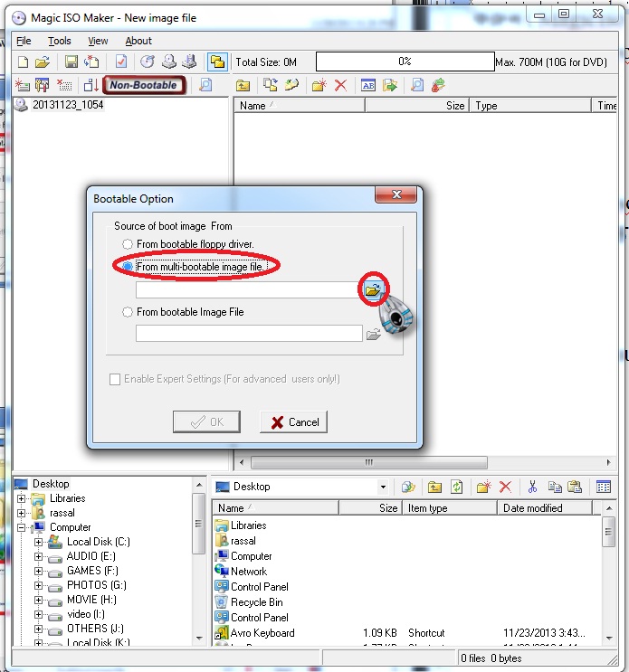
Task: Select 'From multi-bootable image file' radio option
Action: pos(128,267)
